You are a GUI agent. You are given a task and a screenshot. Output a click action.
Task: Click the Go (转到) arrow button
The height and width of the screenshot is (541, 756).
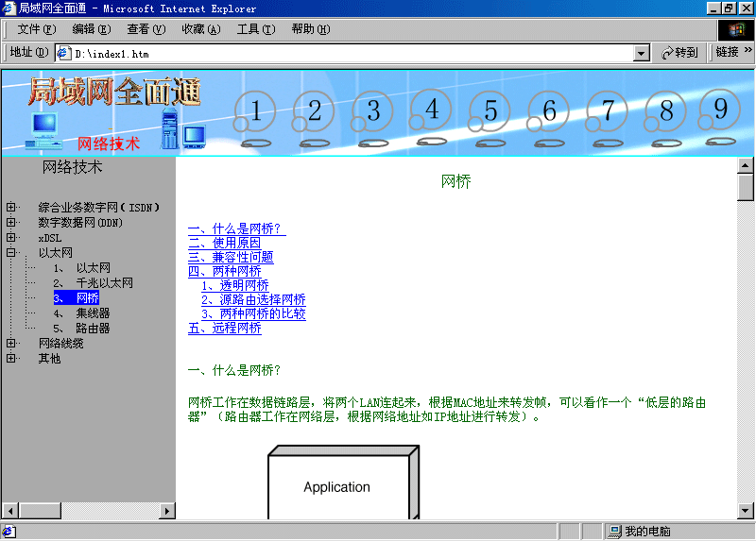679,53
